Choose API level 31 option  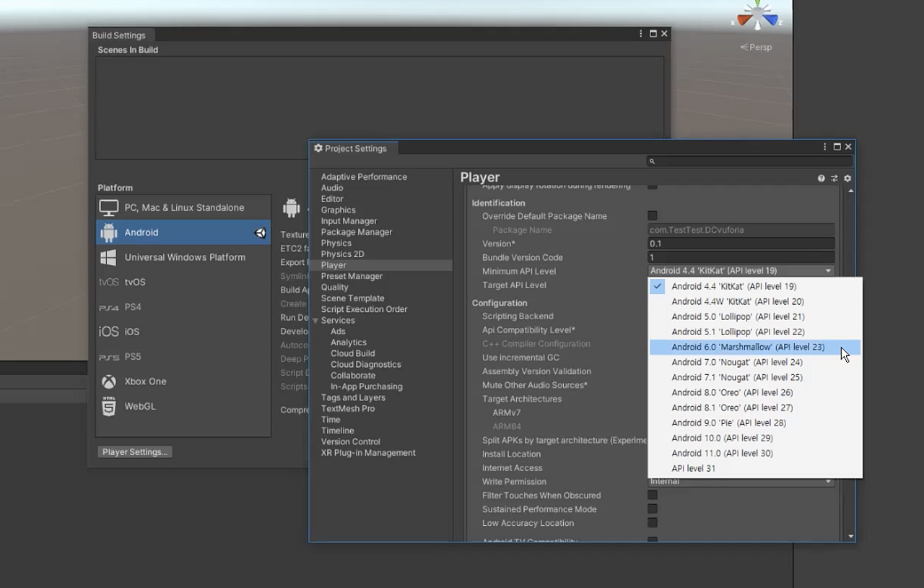point(755,469)
